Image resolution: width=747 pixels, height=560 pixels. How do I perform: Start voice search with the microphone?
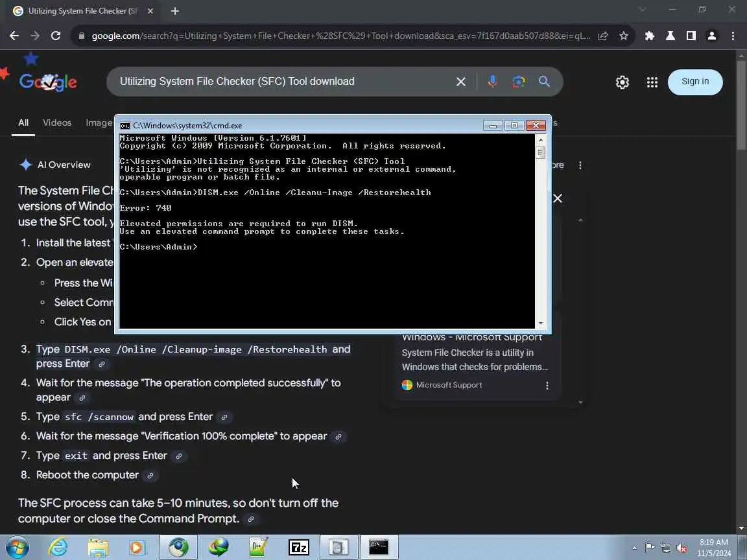click(493, 82)
